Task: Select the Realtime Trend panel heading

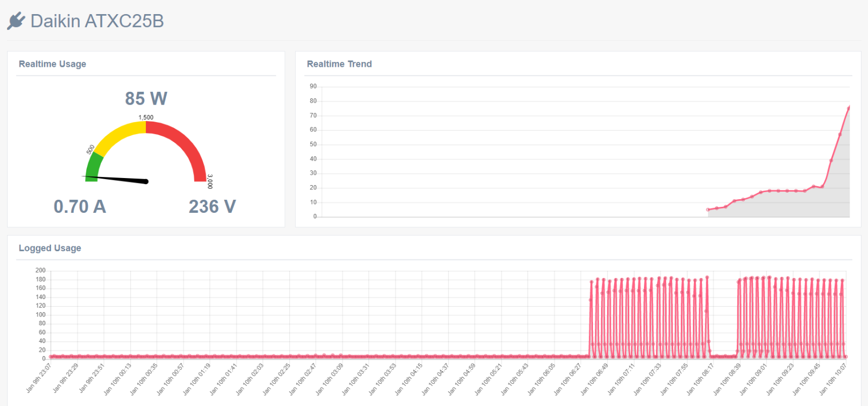Action: pyautogui.click(x=339, y=64)
